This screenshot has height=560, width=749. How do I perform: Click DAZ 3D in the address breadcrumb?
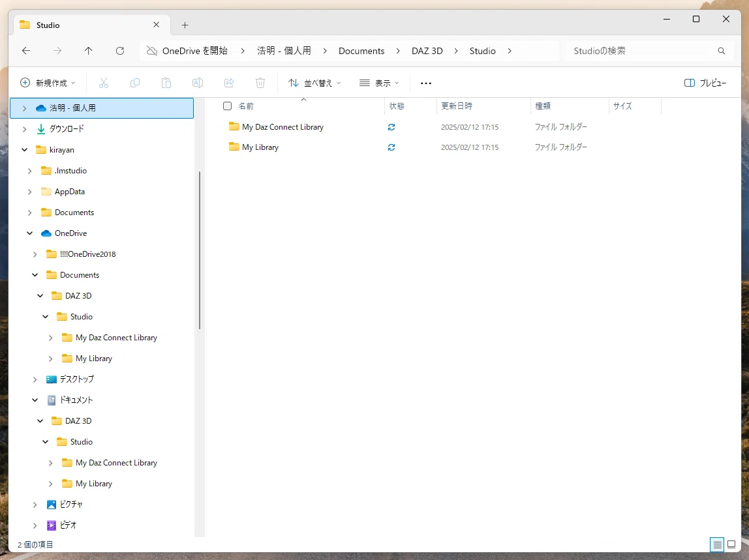[427, 51]
